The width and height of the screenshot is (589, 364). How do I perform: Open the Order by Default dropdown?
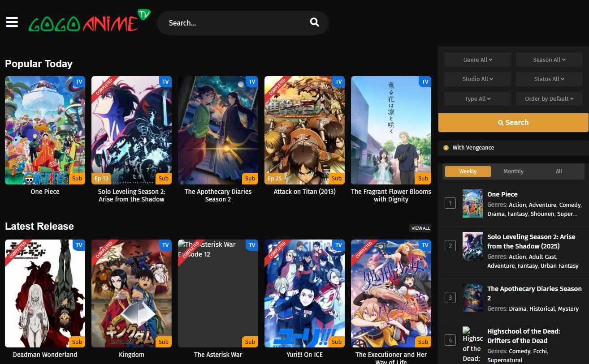point(549,98)
